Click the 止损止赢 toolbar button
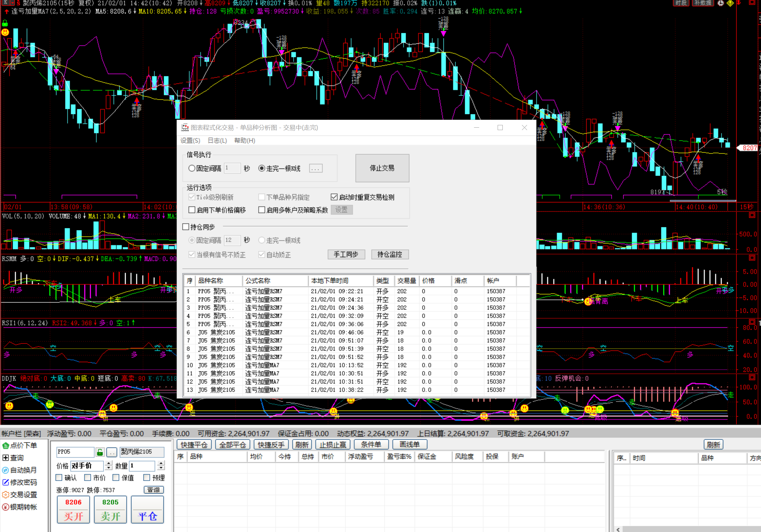Screen dimensions: 761x532 pyautogui.click(x=333, y=445)
